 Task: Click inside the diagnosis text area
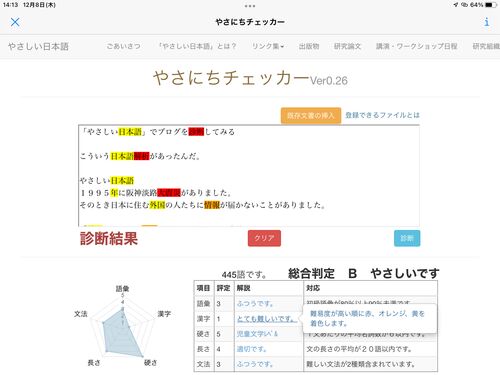click(249, 176)
